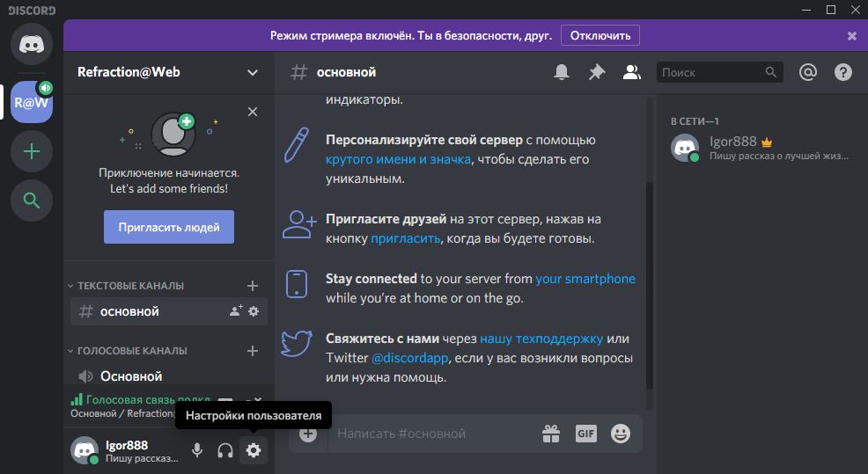Screen dimensions: 868x474
Task: Toggle the member list visibility
Action: (631, 72)
